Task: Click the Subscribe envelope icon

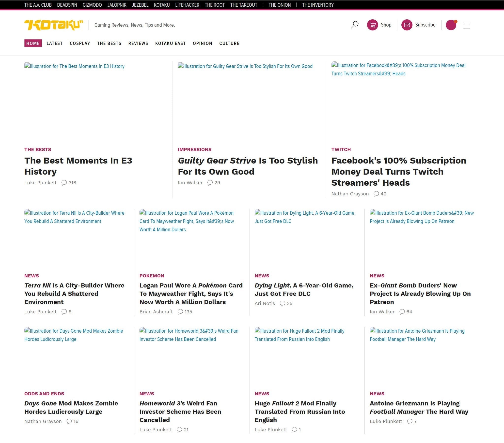Action: 407,25
